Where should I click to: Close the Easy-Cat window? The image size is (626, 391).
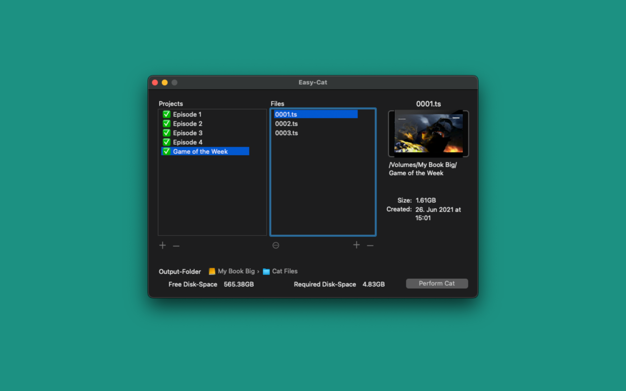click(155, 83)
